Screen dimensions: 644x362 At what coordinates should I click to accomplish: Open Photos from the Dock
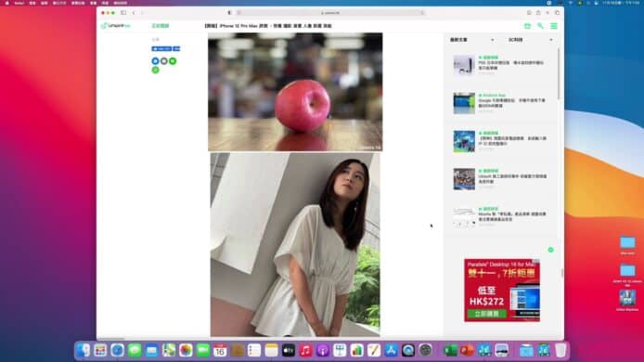coord(186,351)
